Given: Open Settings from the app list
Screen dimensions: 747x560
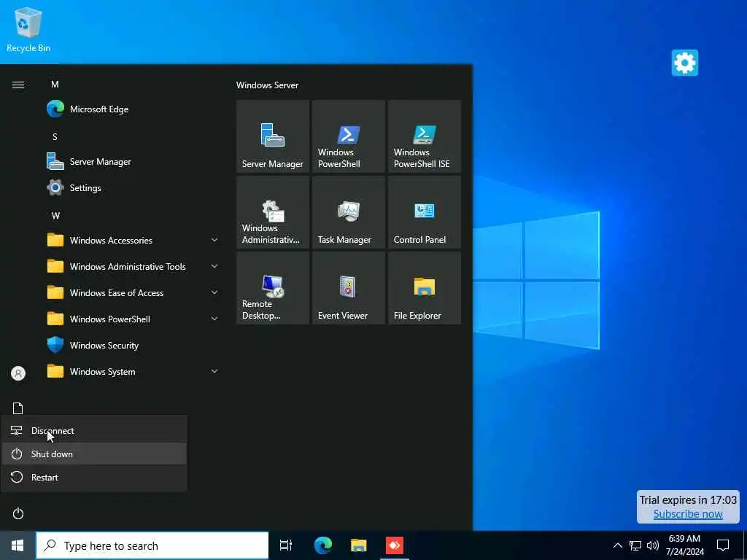Looking at the screenshot, I should (x=133, y=187).
